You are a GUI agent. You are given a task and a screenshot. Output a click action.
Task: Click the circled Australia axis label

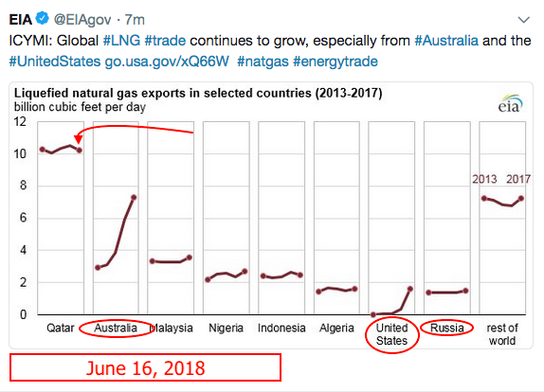point(116,328)
